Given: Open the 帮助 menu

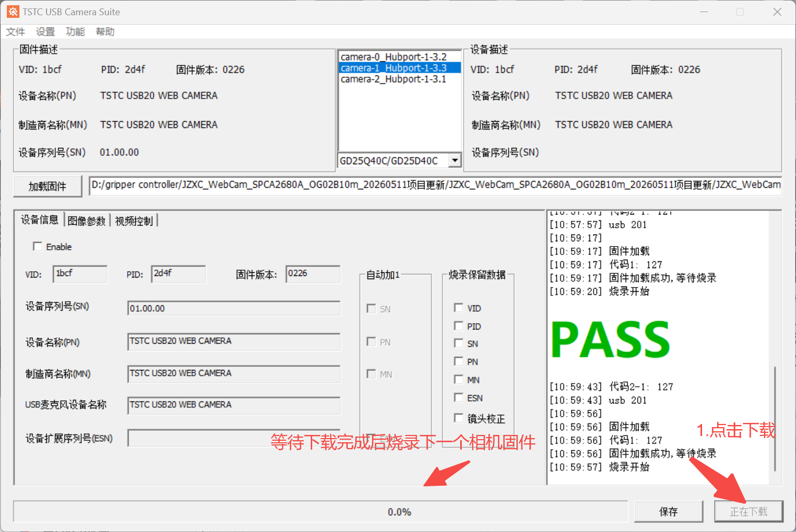Looking at the screenshot, I should click(105, 31).
